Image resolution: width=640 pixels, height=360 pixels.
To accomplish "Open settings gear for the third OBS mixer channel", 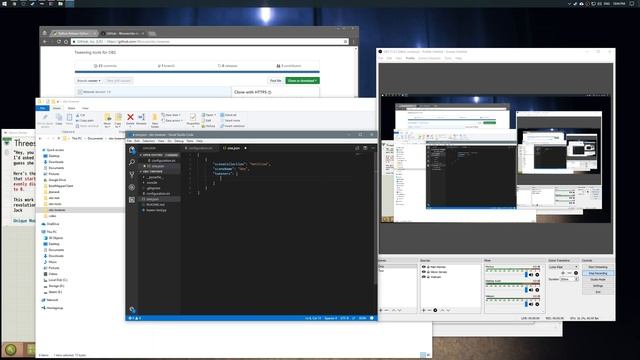I will click(x=537, y=304).
